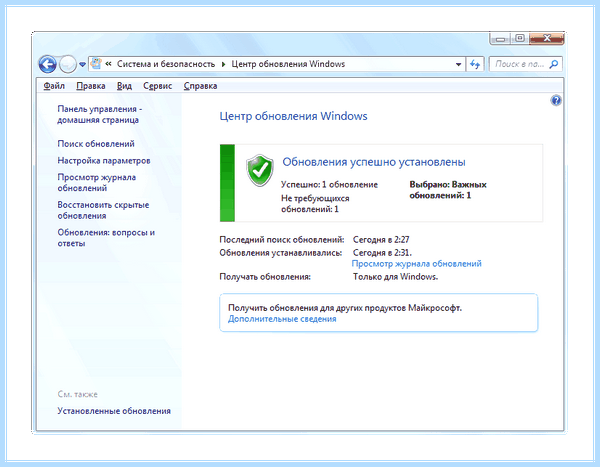
Task: Minimize the Windows Update window
Action: (500, 39)
